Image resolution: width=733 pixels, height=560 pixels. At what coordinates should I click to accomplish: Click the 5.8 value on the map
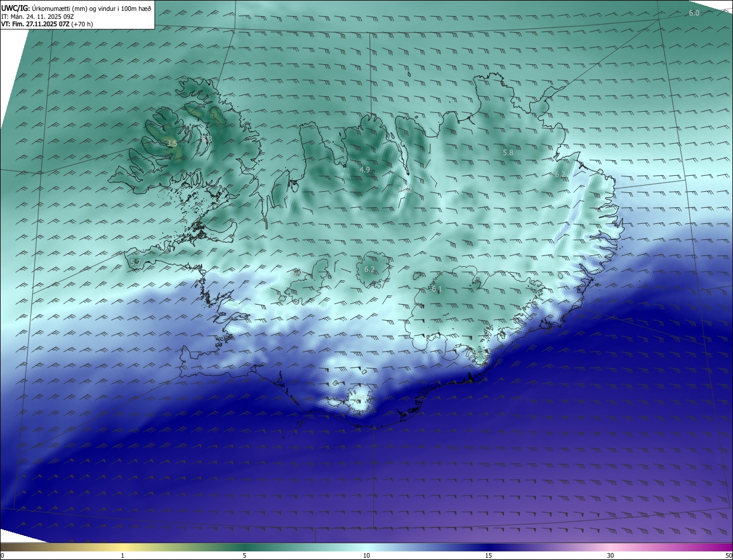coord(508,152)
